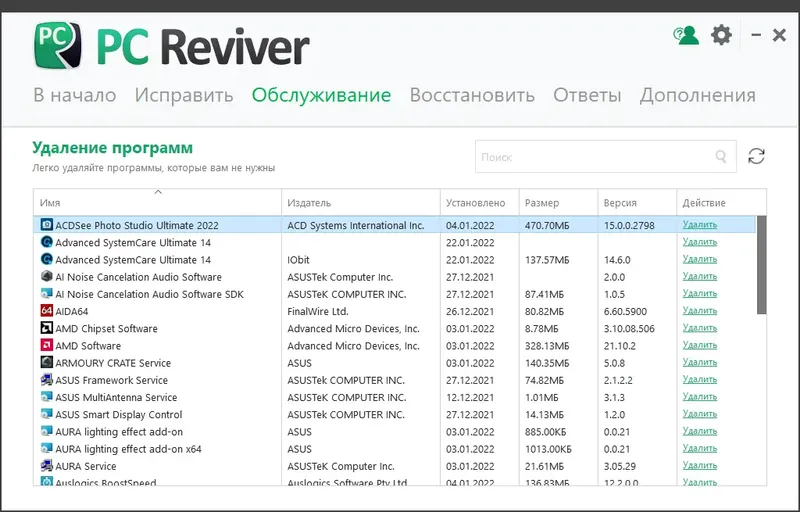Viewport: 800px width, 512px height.
Task: Open the Исправить tab
Action: point(184,95)
